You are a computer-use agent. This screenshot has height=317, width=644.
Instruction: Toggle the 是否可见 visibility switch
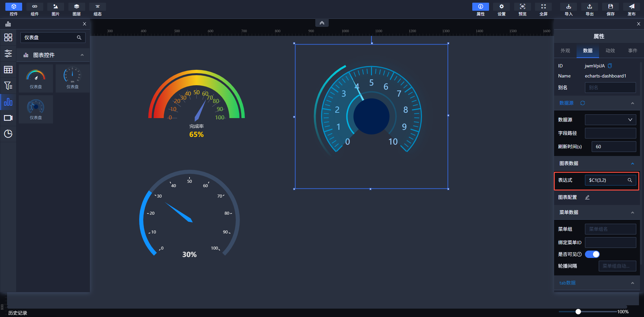592,254
